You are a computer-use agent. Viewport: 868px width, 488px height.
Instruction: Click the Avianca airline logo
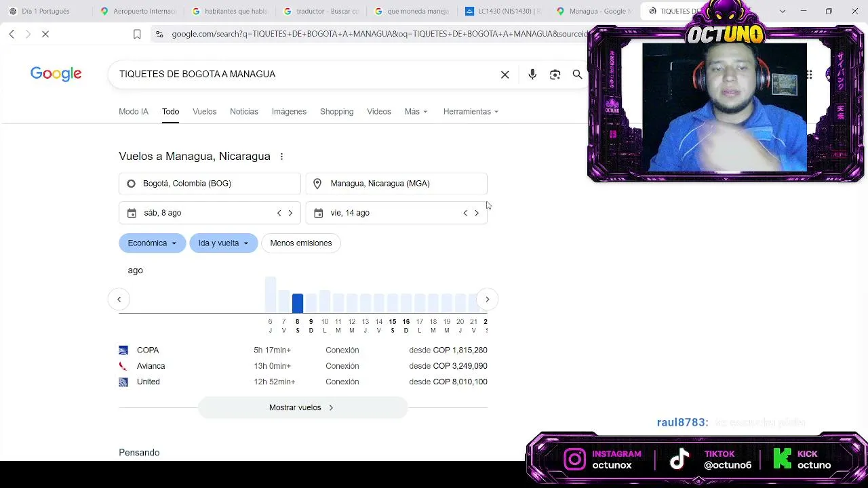tap(123, 366)
